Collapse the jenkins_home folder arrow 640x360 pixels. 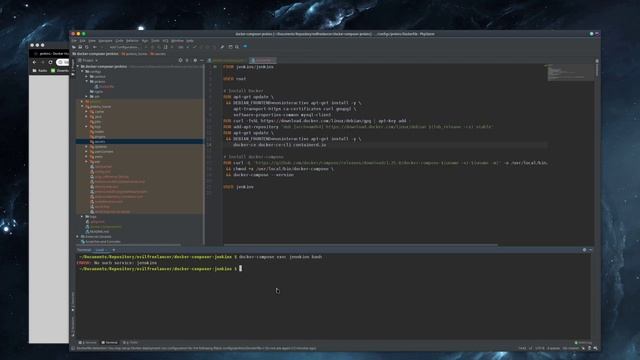click(x=82, y=106)
